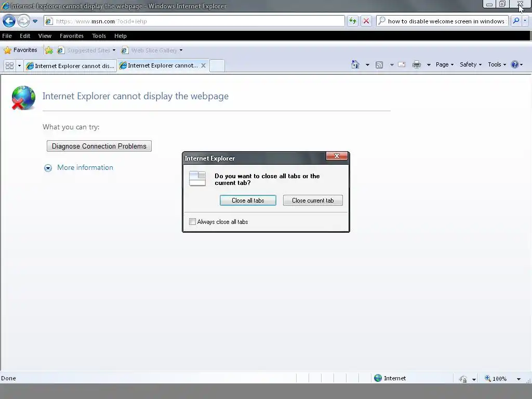Open the Help menu
The height and width of the screenshot is (399, 532).
coord(120,36)
